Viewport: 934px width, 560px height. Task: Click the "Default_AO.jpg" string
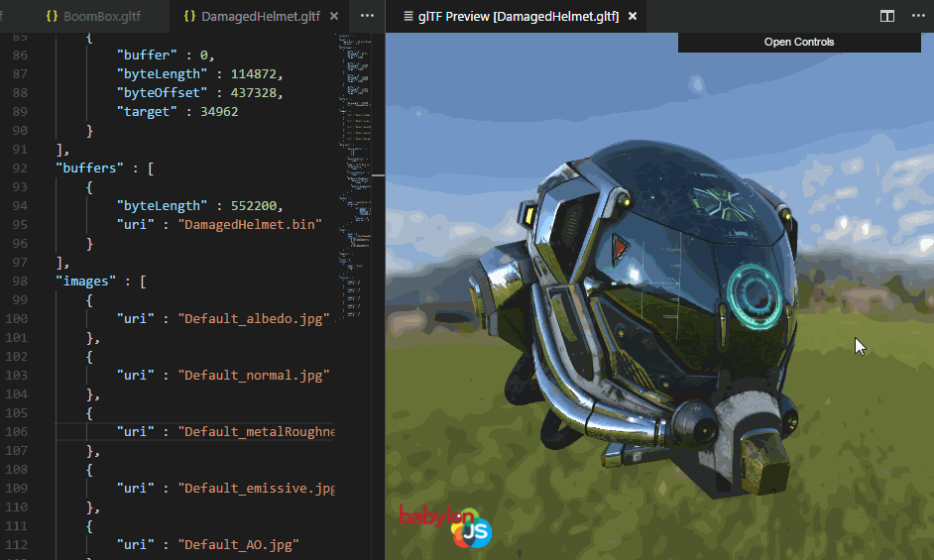click(x=238, y=545)
